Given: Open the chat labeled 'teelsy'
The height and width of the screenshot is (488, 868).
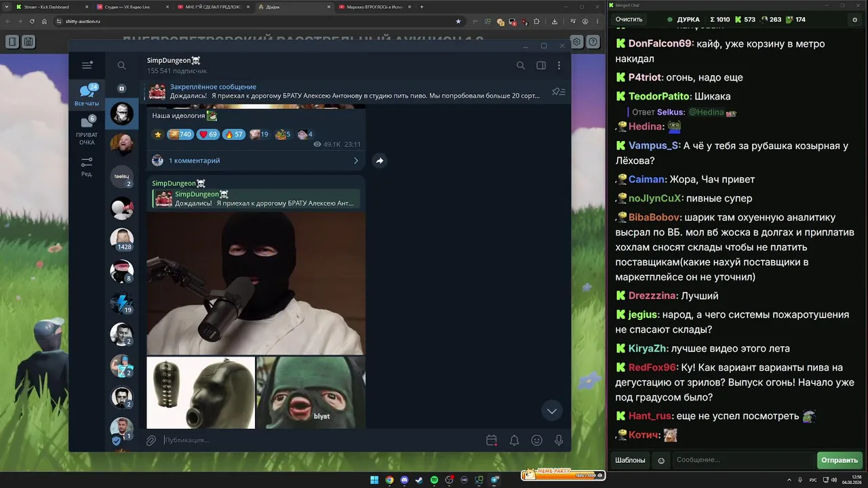Looking at the screenshot, I should (122, 176).
